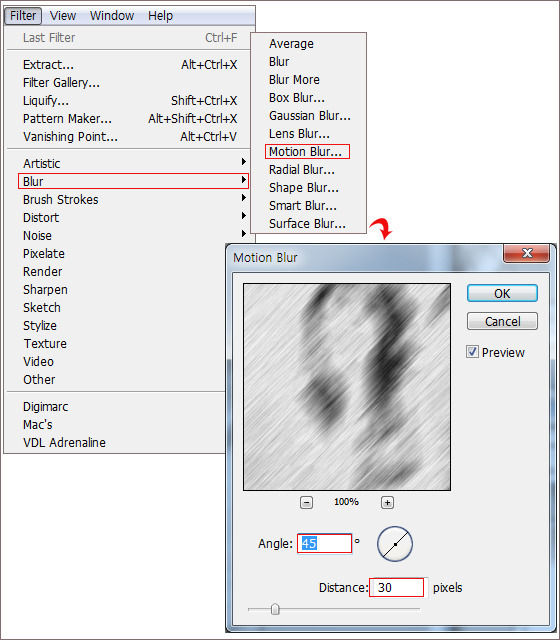Image resolution: width=560 pixels, height=640 pixels.
Task: Apply Blur More filter
Action: click(x=294, y=80)
